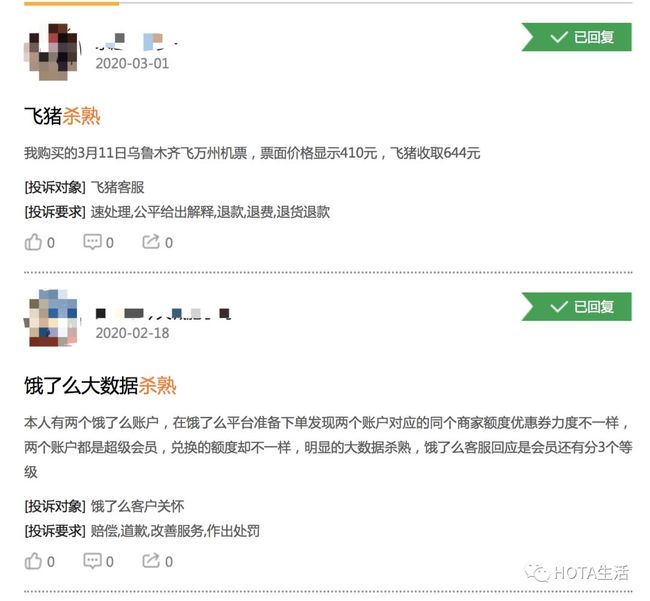Image resolution: width=650 pixels, height=601 pixels.
Task: Open username above the 2020-03-01 date
Action: 137,42
